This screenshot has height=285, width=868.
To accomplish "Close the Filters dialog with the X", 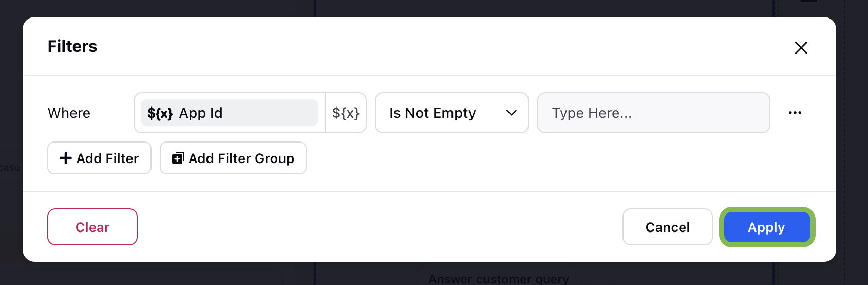I will pos(801,48).
